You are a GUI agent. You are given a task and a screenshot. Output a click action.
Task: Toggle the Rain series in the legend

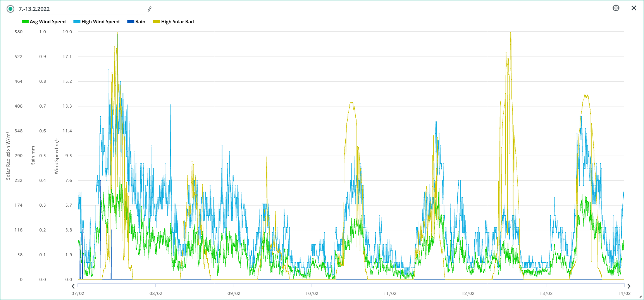pos(140,22)
